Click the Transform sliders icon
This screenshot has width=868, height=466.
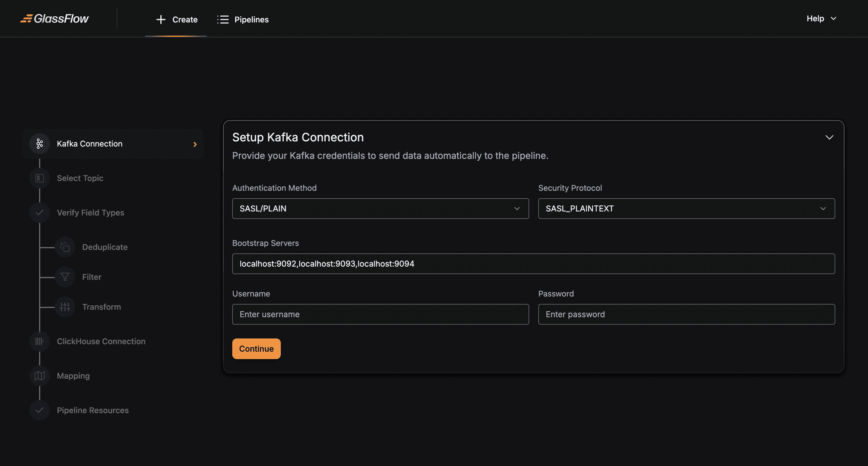click(65, 307)
